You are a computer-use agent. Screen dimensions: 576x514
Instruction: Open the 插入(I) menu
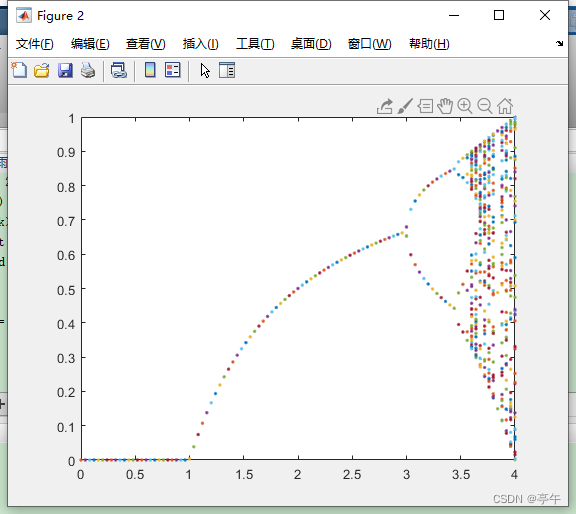(201, 44)
